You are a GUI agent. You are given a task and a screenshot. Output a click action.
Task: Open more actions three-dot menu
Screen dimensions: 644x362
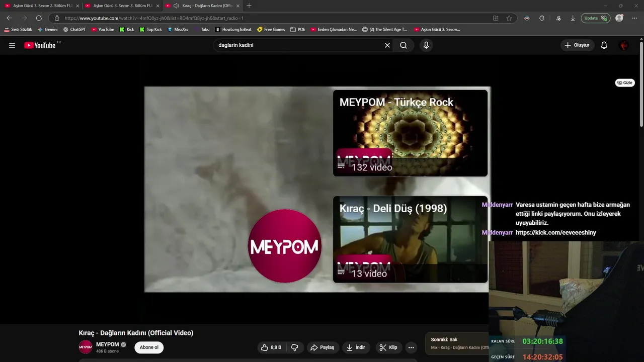tap(411, 347)
